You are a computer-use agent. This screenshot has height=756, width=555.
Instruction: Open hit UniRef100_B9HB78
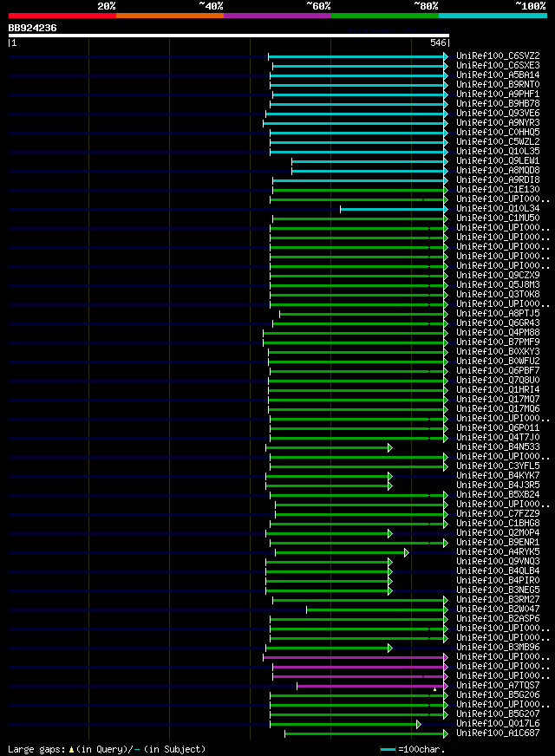[x=498, y=104]
